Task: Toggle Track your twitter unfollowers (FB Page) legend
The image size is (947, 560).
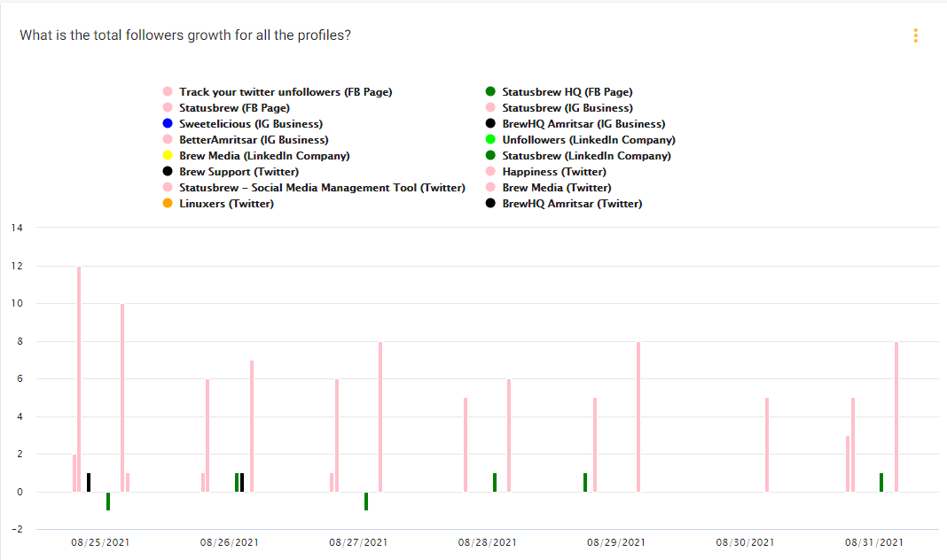Action: point(285,92)
